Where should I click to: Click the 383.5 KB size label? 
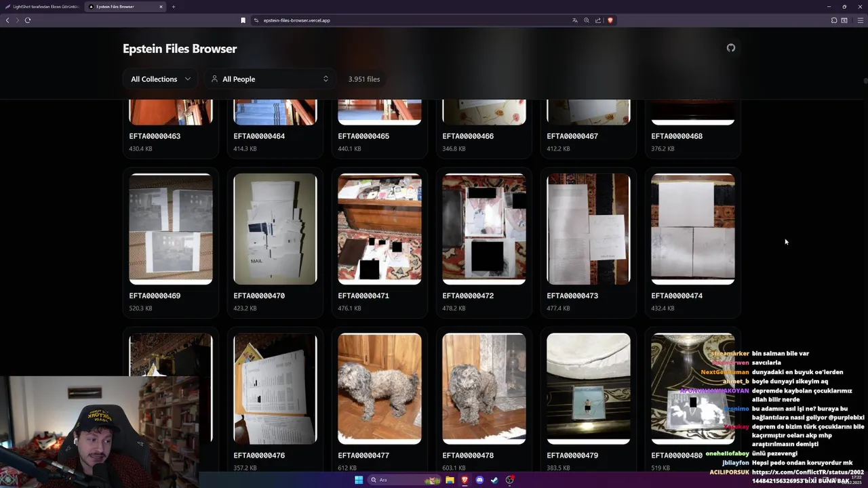[558, 468]
